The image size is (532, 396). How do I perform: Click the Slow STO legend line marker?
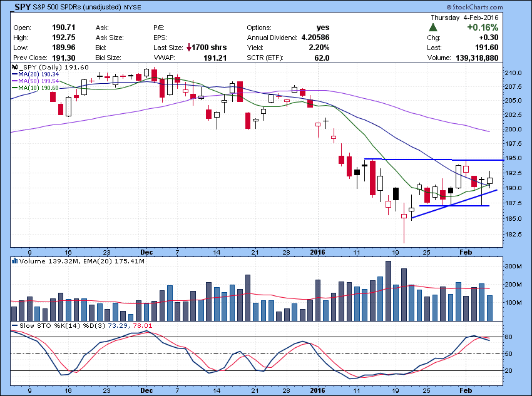click(15, 326)
